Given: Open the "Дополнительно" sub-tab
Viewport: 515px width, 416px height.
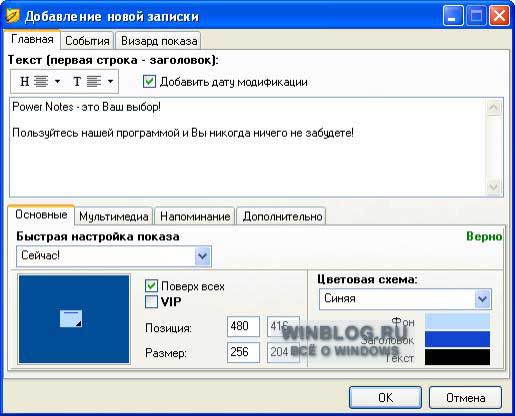Looking at the screenshot, I should pyautogui.click(x=282, y=216).
